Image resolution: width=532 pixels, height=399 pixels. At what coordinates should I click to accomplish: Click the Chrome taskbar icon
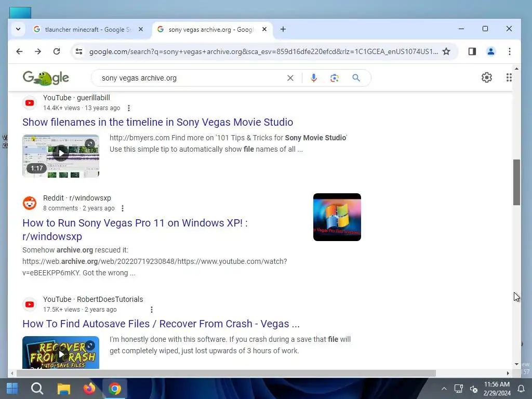(115, 389)
